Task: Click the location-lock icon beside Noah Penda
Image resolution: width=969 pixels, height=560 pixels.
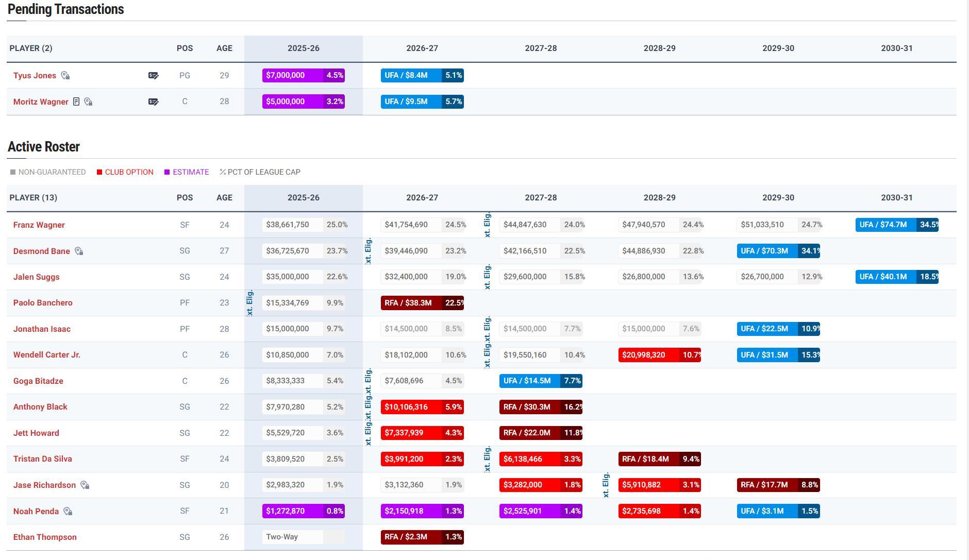Action: tap(68, 512)
